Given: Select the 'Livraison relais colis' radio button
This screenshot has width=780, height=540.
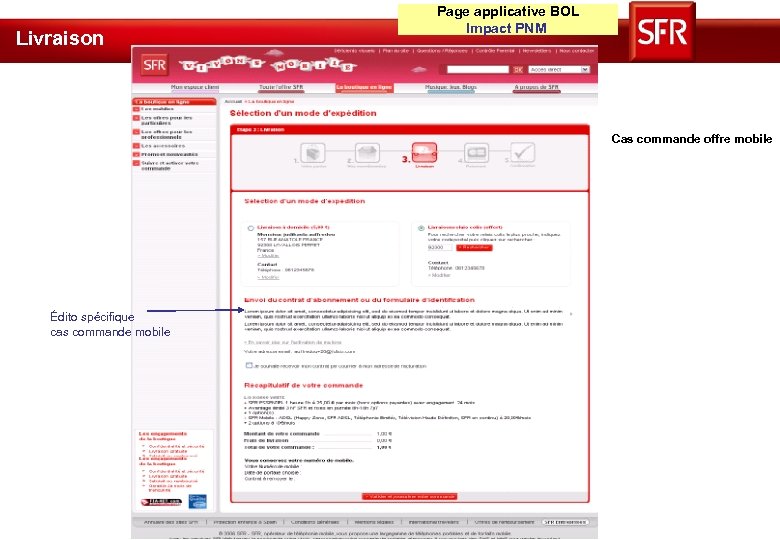Looking at the screenshot, I should coord(421,228).
